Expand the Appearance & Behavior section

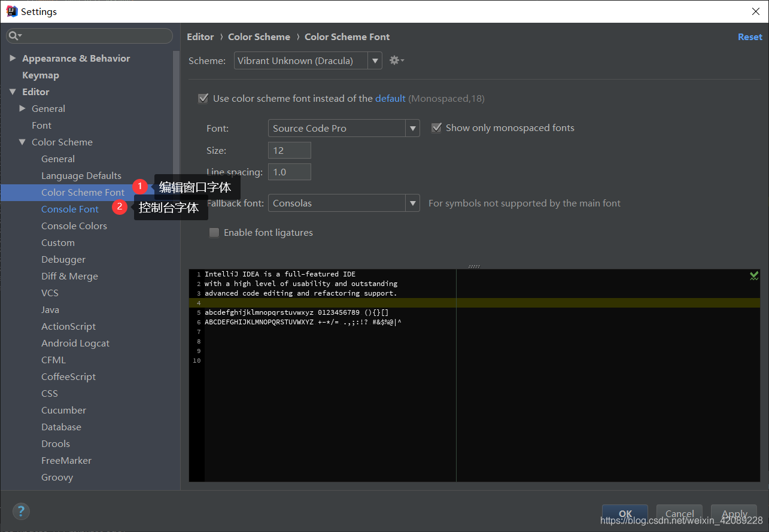(13, 58)
